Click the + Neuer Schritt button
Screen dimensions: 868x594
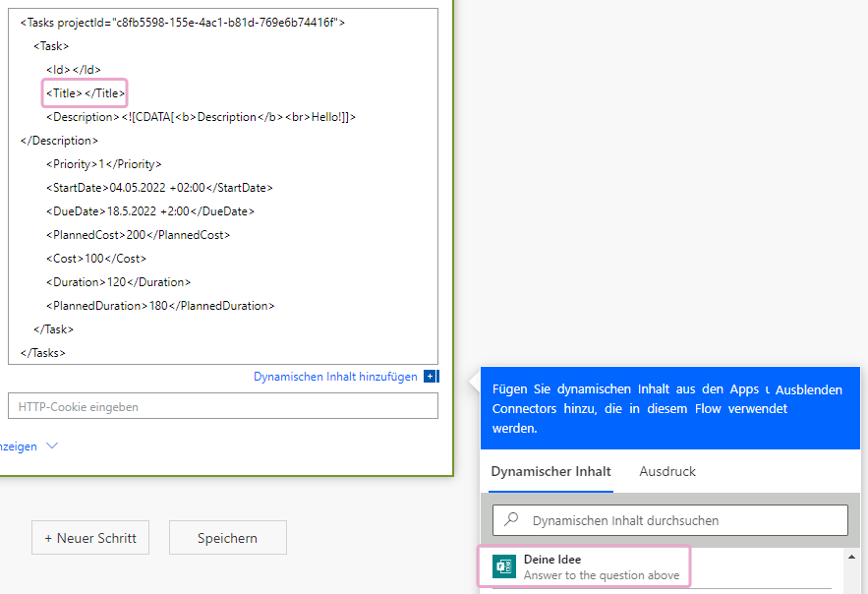[x=90, y=538]
